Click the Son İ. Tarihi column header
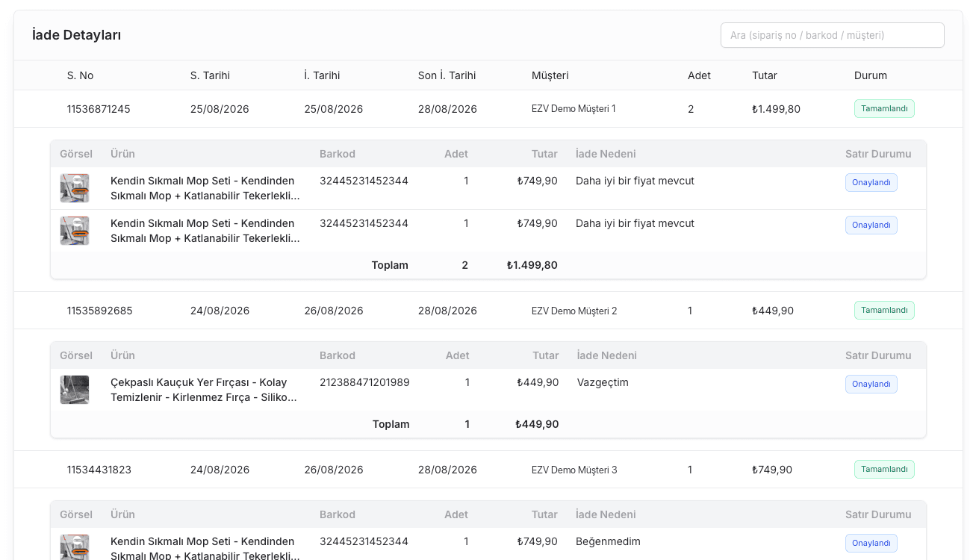Image resolution: width=973 pixels, height=560 pixels. (447, 75)
